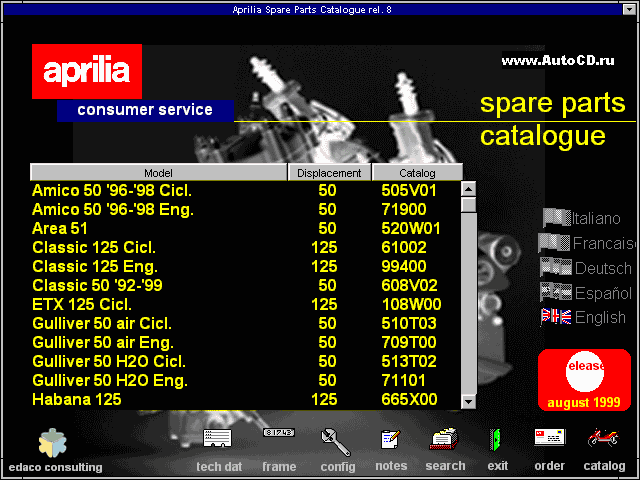Viewport: 640px width, 480px height.
Task: Select Amico 50 '96-'98 Cicl. row
Action: (245, 191)
